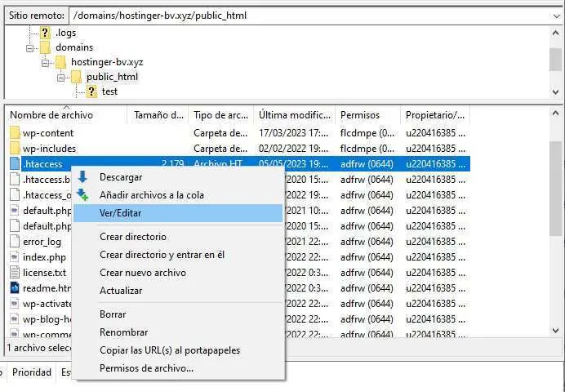Collapse the hostinger-bv.xyz tree node

coord(47,62)
